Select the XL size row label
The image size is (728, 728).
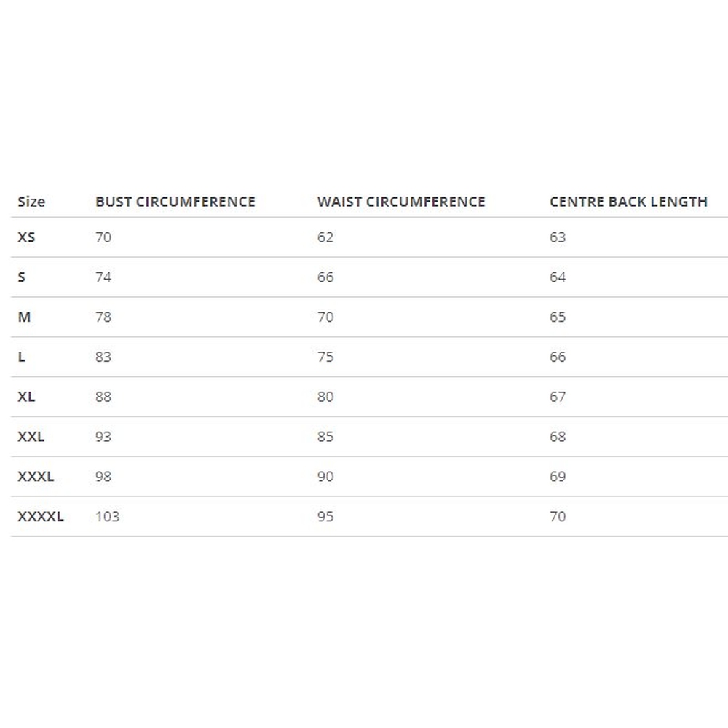(26, 397)
